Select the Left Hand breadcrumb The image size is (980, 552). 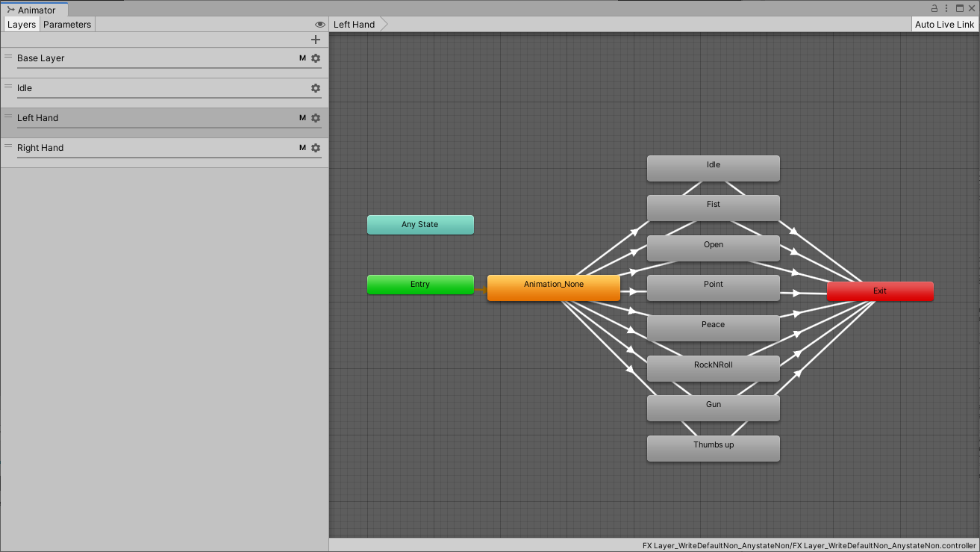[x=355, y=25]
